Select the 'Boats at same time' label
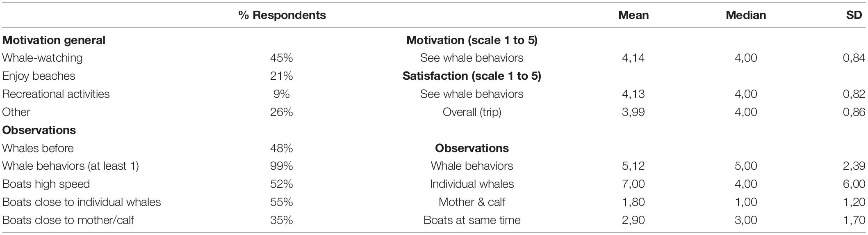Image resolution: width=868 pixels, height=235 pixels. pos(472,220)
